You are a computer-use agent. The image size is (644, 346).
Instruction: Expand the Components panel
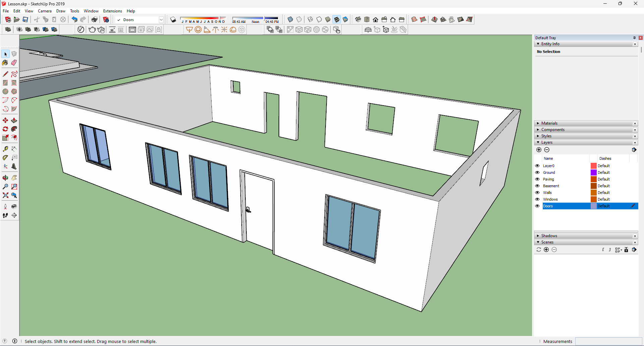point(538,130)
